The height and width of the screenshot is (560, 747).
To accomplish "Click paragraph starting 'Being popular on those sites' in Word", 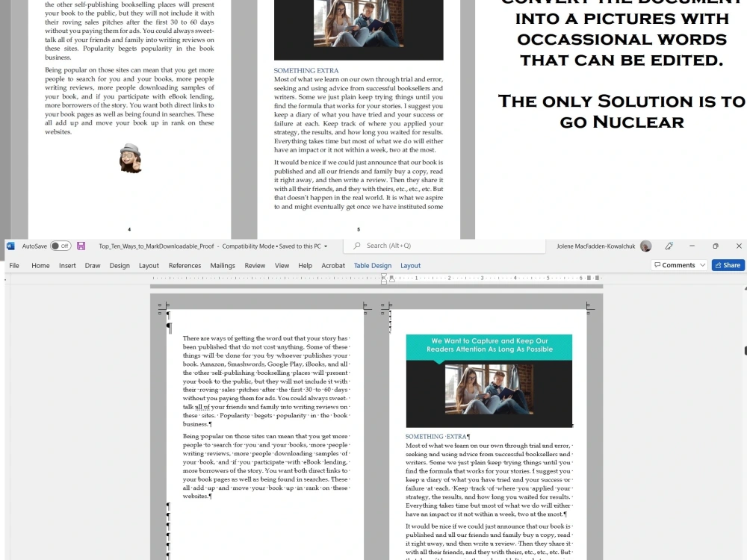I will pos(266,466).
